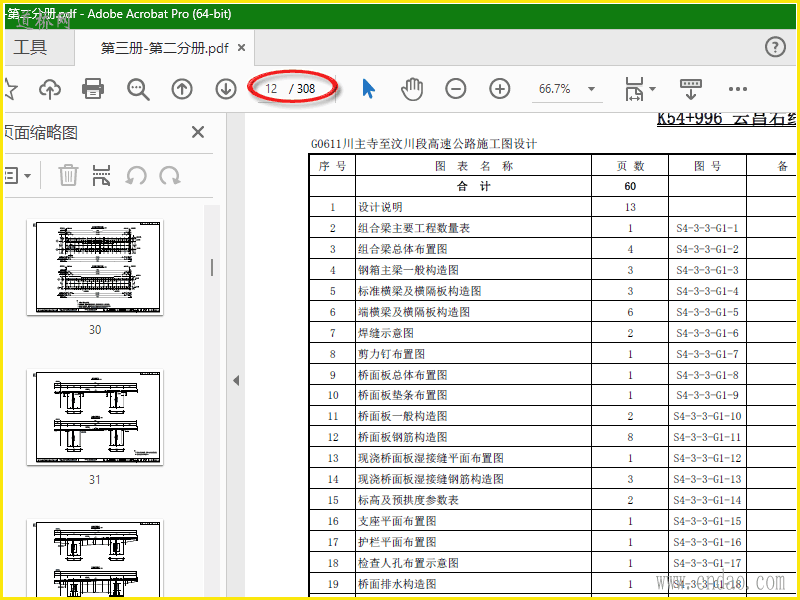Close the 第三册-第二分册.pdf tab

242,47
